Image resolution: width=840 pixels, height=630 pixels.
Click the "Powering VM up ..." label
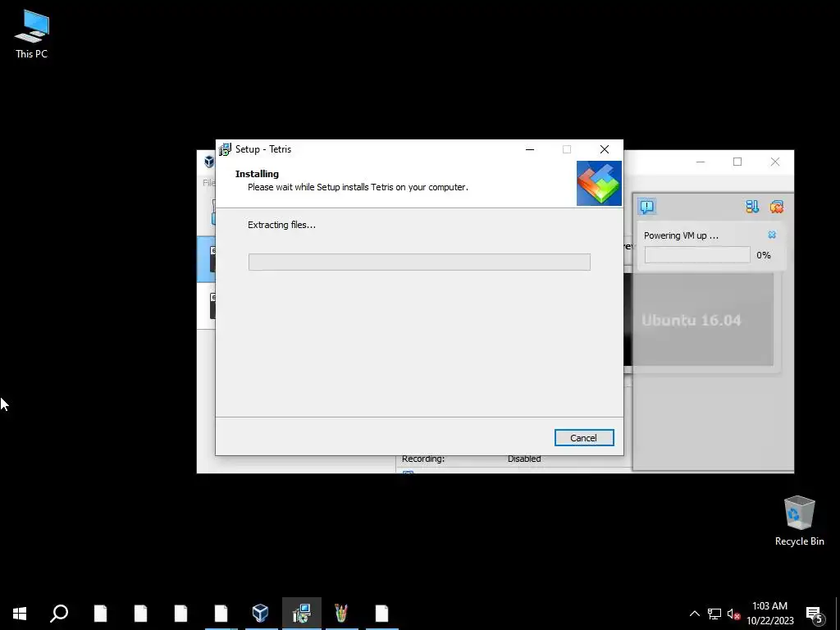click(681, 235)
